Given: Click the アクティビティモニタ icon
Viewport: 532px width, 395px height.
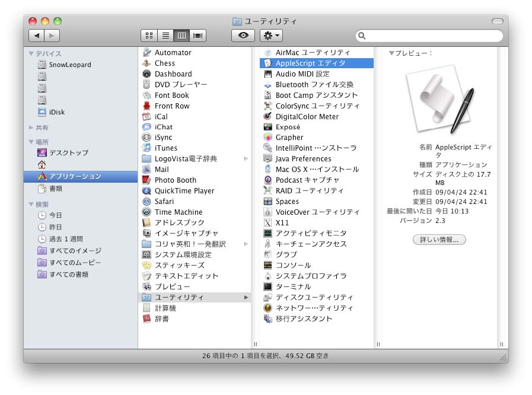Looking at the screenshot, I should coord(267,233).
